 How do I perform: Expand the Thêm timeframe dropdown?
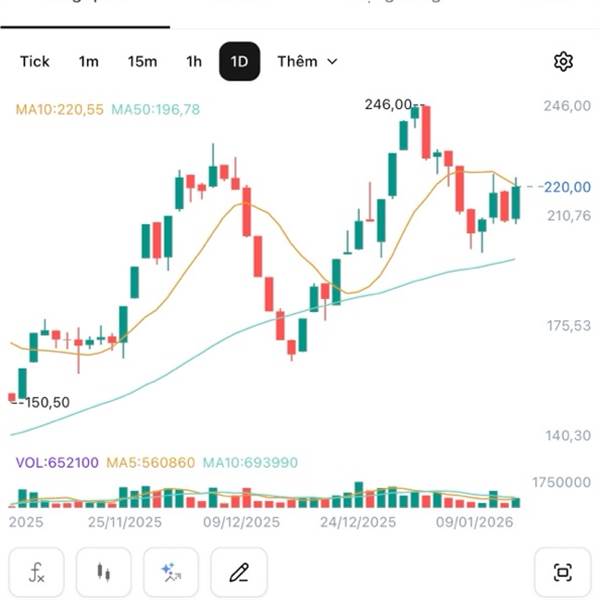(307, 62)
